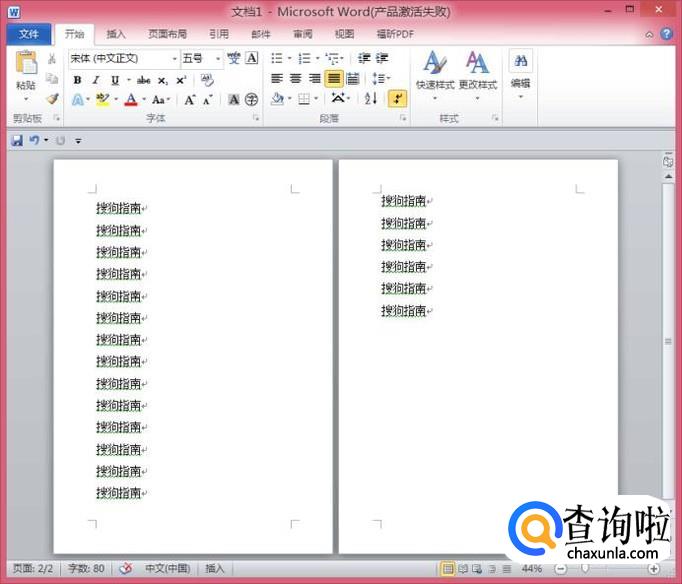Open the Change Case Aa menu
The width and height of the screenshot is (682, 584).
point(158,100)
